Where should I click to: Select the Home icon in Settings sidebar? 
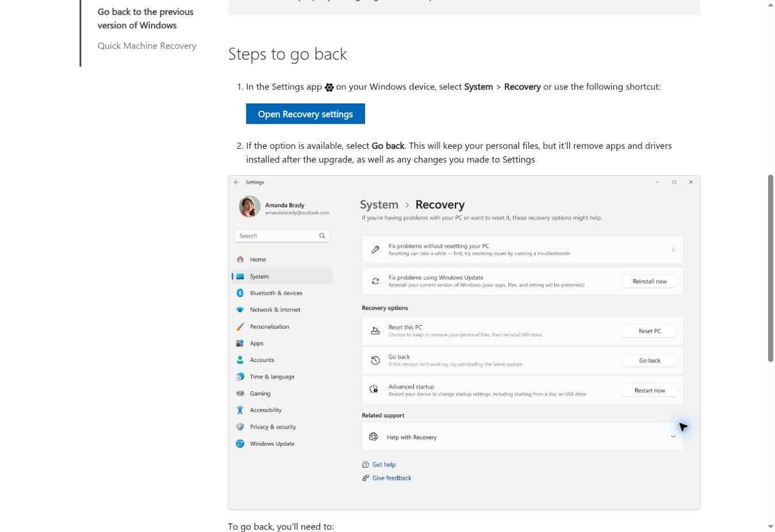[240, 260]
